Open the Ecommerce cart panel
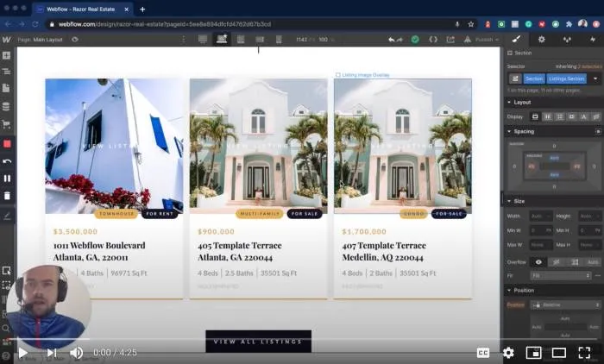 (x=6, y=124)
